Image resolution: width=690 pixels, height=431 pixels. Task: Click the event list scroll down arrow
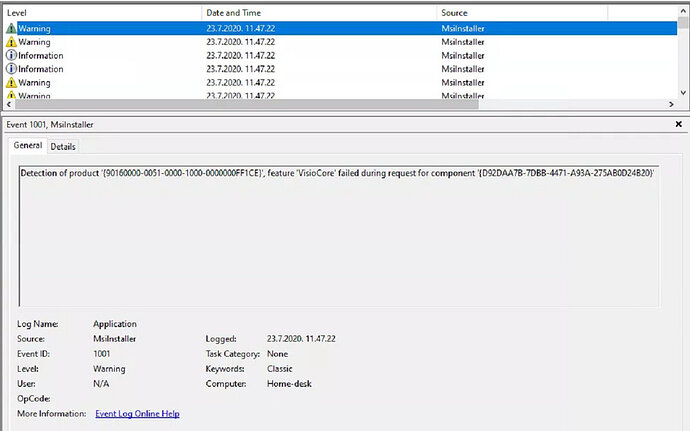click(x=683, y=92)
